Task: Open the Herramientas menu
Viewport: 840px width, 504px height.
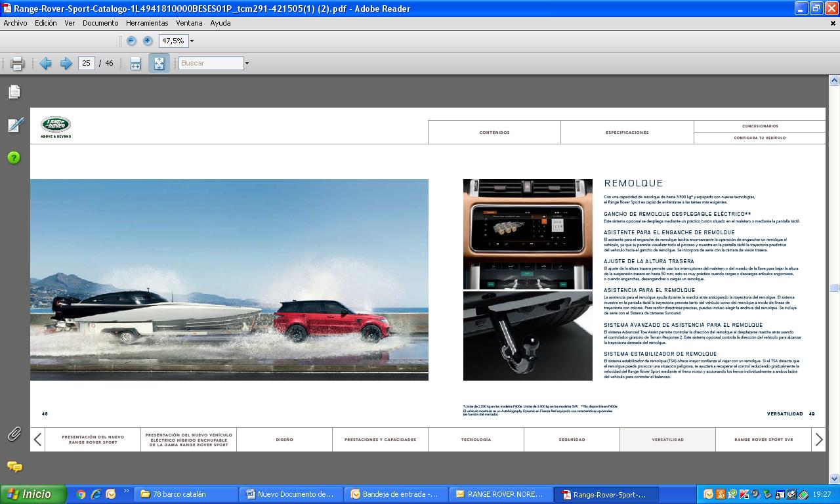Action: point(147,23)
